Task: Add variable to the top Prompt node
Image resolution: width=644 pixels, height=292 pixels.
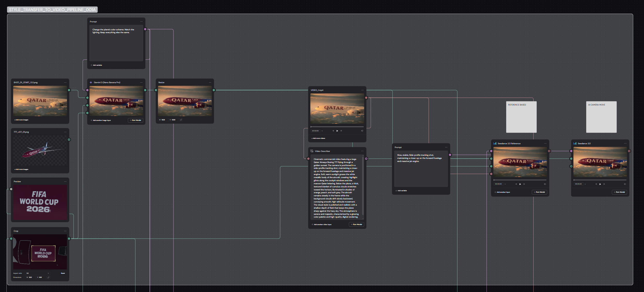Action: tap(96, 65)
